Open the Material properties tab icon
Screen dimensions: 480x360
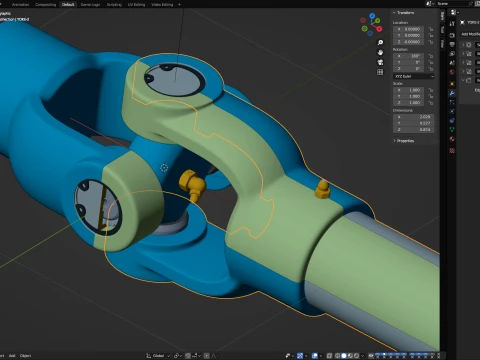pyautogui.click(x=452, y=139)
